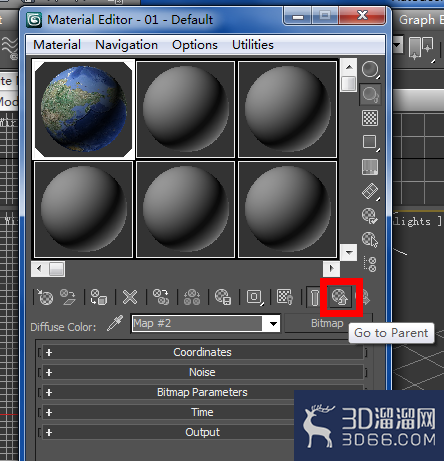444x461 pixels.
Task: Toggle checkered Background icon
Action: pos(370,118)
